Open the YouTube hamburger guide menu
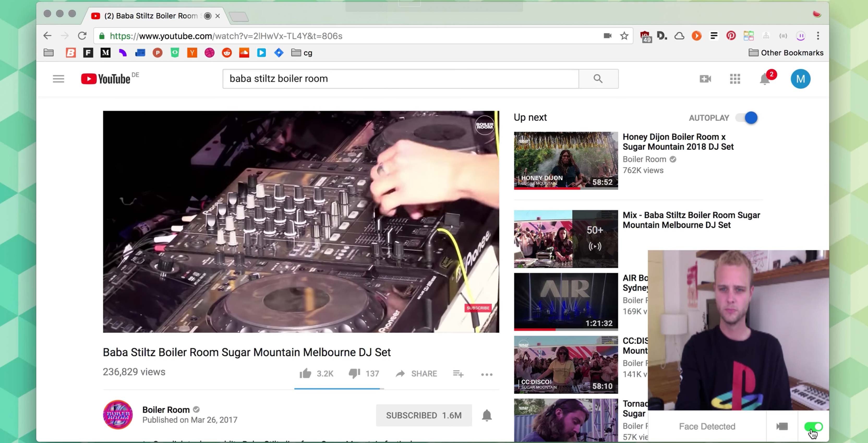 [x=58, y=79]
